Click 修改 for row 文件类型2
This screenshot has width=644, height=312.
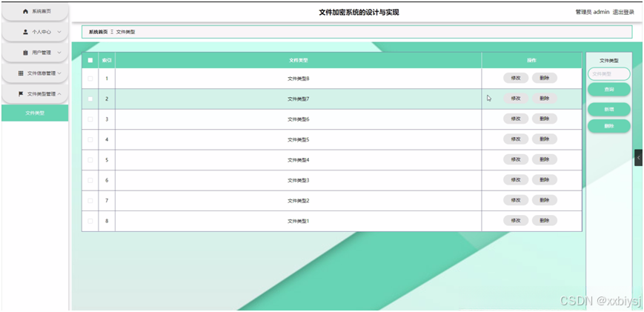(516, 200)
